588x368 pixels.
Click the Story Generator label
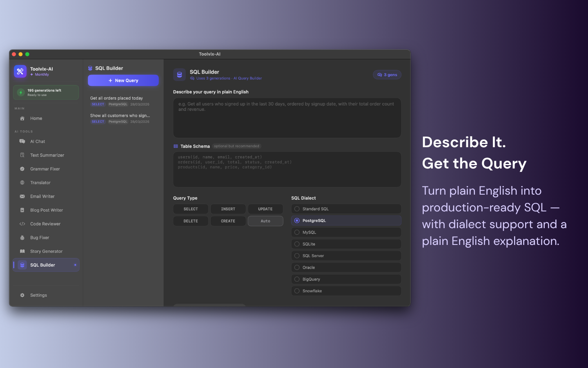coord(47,251)
